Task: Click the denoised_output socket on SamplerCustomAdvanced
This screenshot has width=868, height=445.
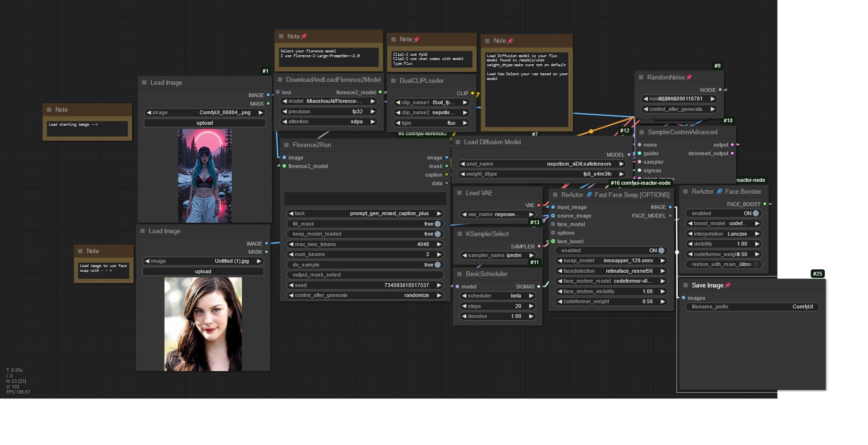Action: pos(732,154)
